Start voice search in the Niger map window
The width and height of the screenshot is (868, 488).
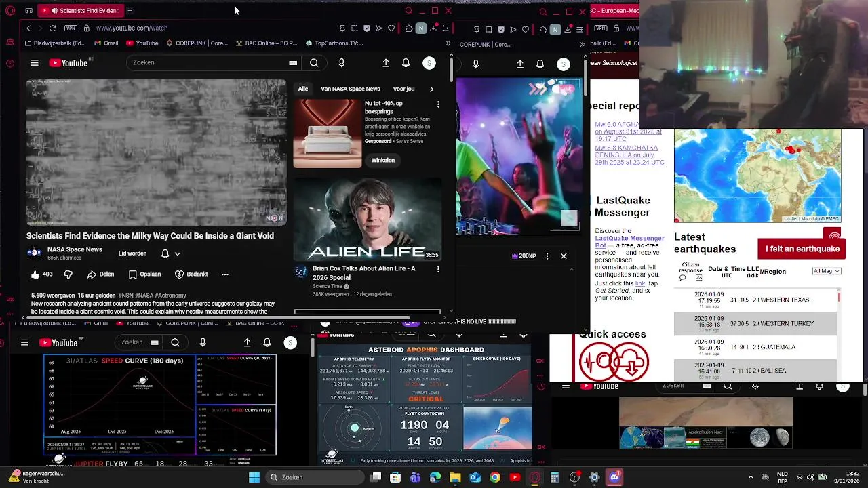(x=755, y=386)
